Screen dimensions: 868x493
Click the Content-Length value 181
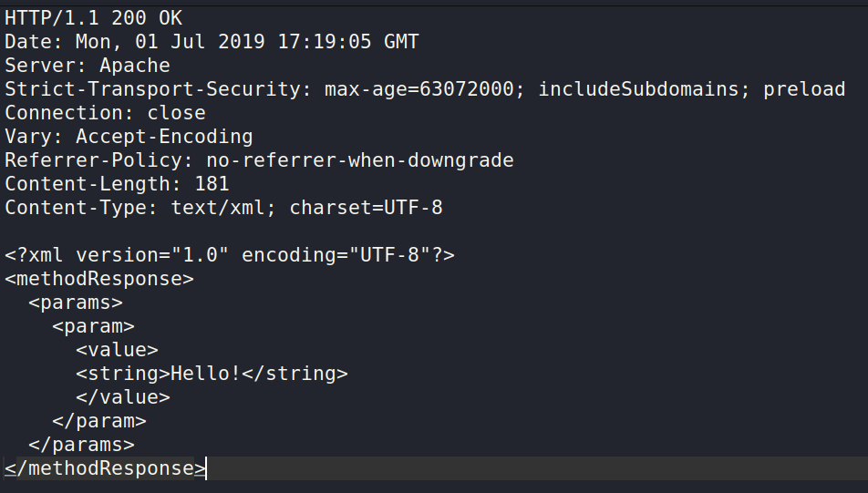[x=212, y=184]
